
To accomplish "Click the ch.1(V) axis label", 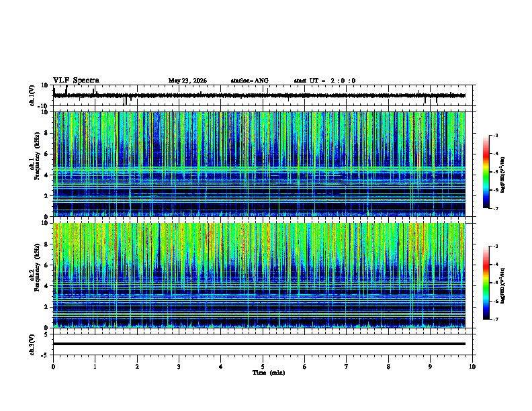I will [32, 95].
